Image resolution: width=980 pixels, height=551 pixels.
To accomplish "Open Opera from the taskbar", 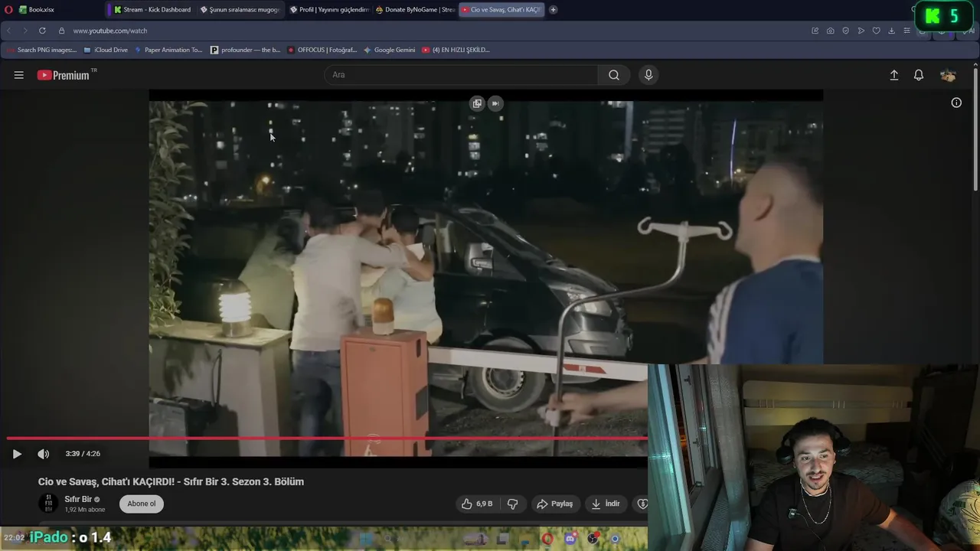I will pos(547,539).
